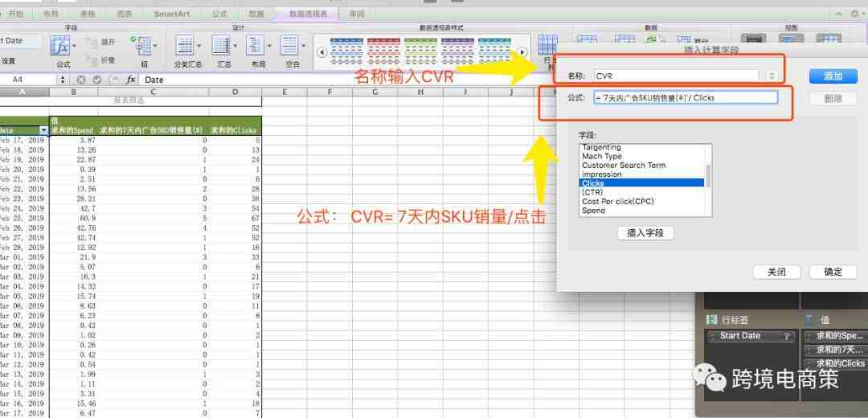Viewport: 868px width, 418px height.
Task: Open the Date column filter dropdown
Action: (43, 131)
